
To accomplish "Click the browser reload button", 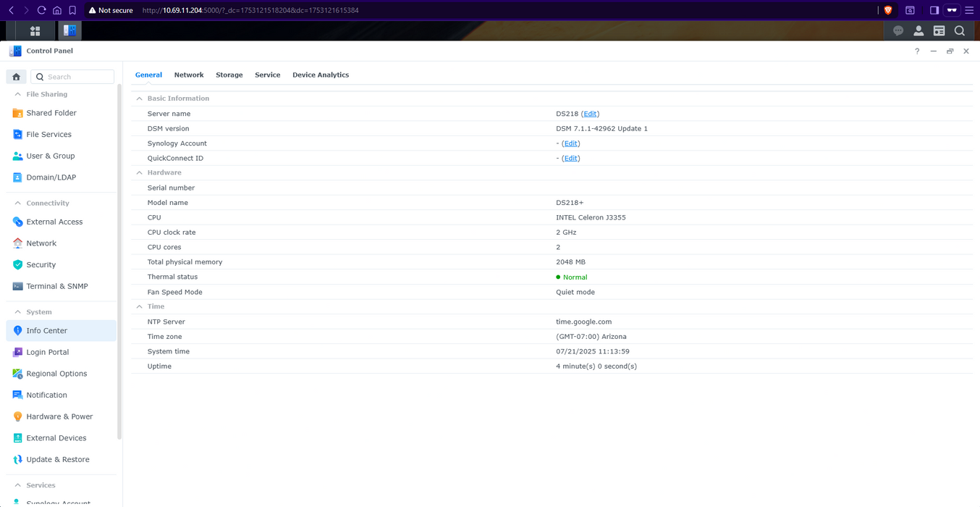I will [x=41, y=10].
